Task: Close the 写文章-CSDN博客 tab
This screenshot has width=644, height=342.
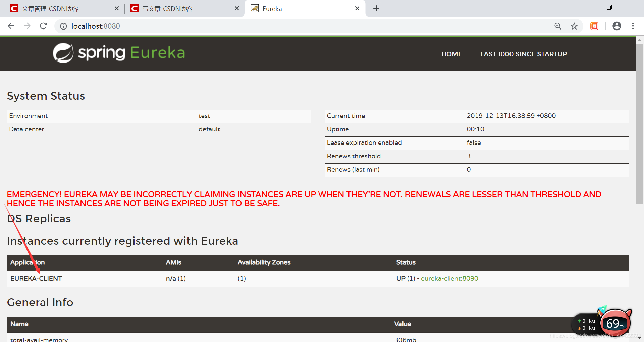Action: click(237, 8)
